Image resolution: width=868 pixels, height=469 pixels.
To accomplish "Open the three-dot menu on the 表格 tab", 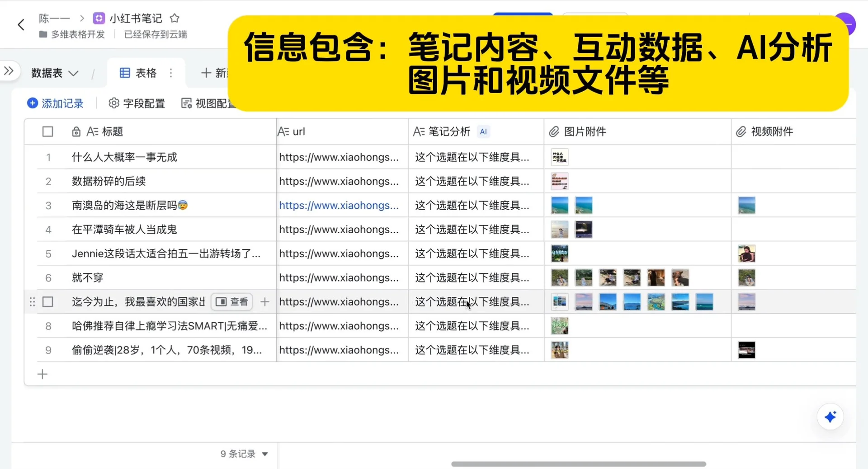I will click(171, 73).
